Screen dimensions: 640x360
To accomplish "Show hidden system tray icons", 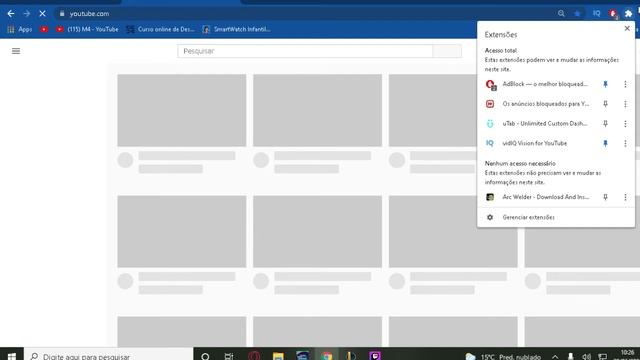I will [x=555, y=357].
